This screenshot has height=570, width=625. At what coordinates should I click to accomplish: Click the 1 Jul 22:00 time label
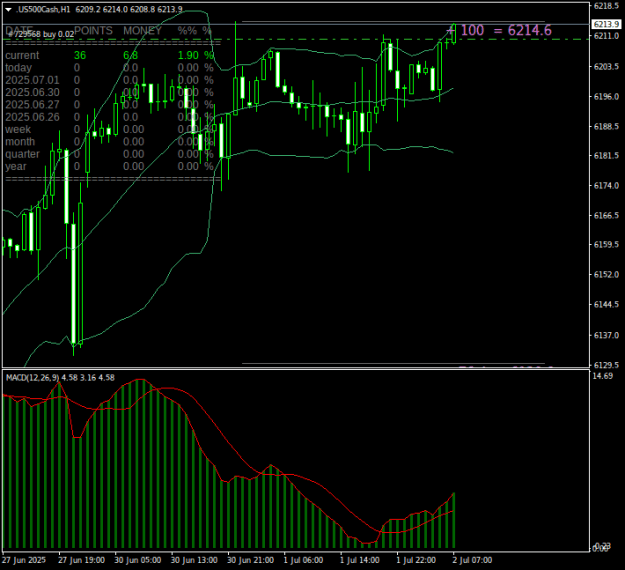coord(416,560)
